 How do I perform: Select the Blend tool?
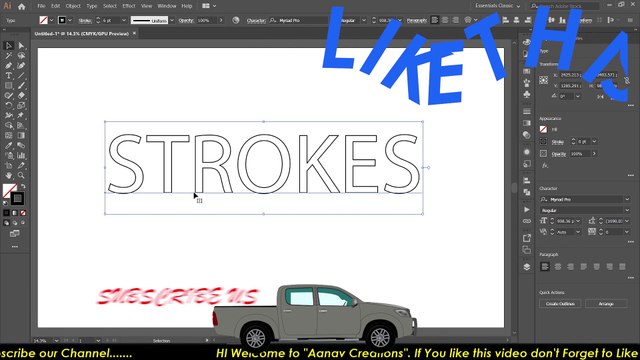tap(21, 145)
